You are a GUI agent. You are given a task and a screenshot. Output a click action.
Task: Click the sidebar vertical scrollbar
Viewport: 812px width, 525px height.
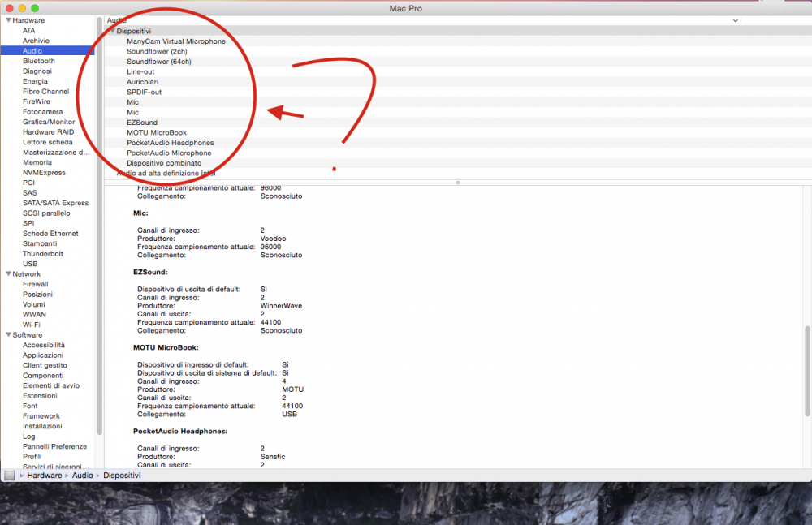tap(99, 226)
